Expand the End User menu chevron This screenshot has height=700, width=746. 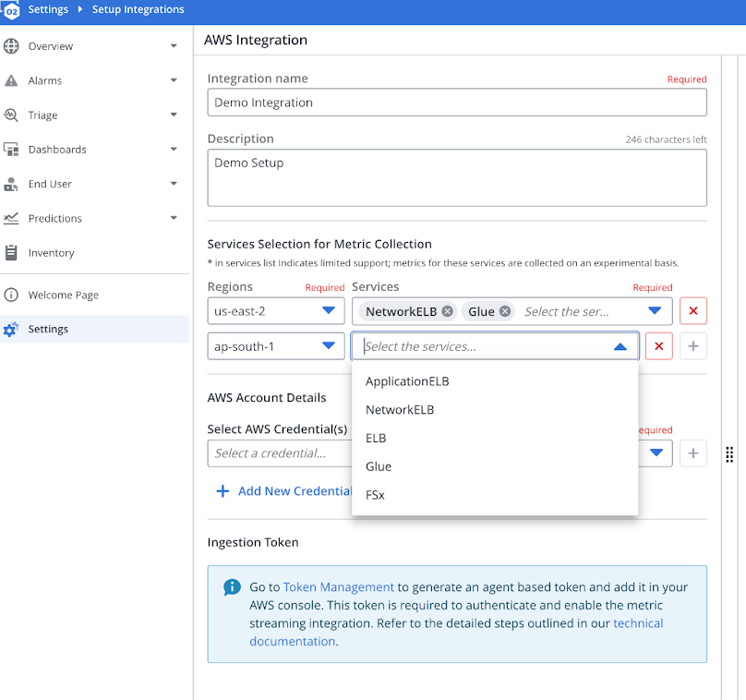click(174, 184)
